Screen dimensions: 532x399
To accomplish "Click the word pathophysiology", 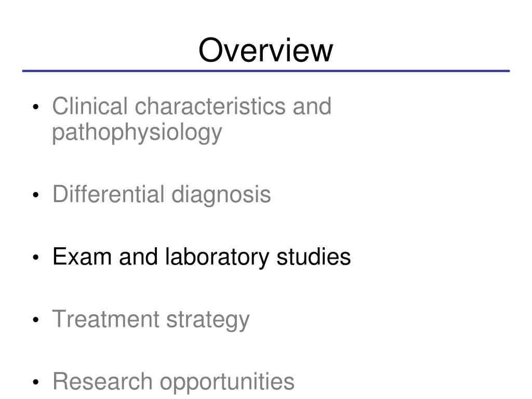I will pyautogui.click(x=137, y=132).
